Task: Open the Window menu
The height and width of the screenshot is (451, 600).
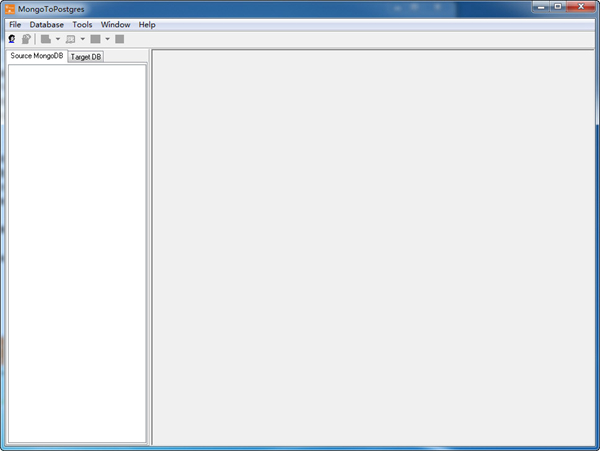Action: pyautogui.click(x=115, y=24)
